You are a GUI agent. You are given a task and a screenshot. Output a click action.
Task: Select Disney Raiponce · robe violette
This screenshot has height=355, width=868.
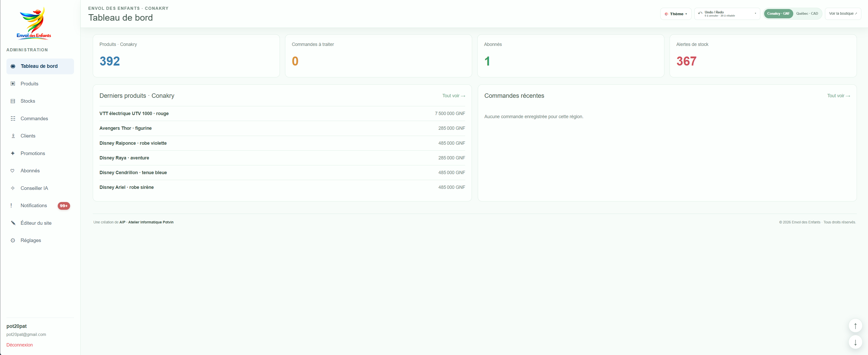coord(282,143)
